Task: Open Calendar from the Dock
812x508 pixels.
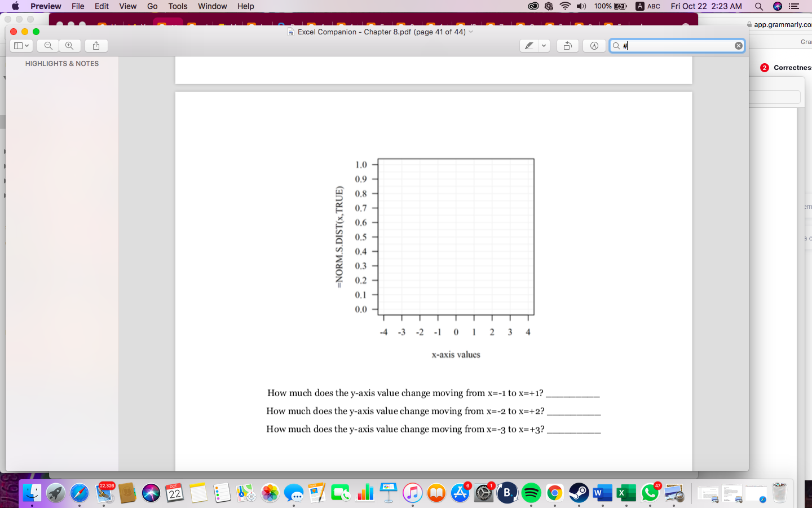Action: pyautogui.click(x=175, y=493)
